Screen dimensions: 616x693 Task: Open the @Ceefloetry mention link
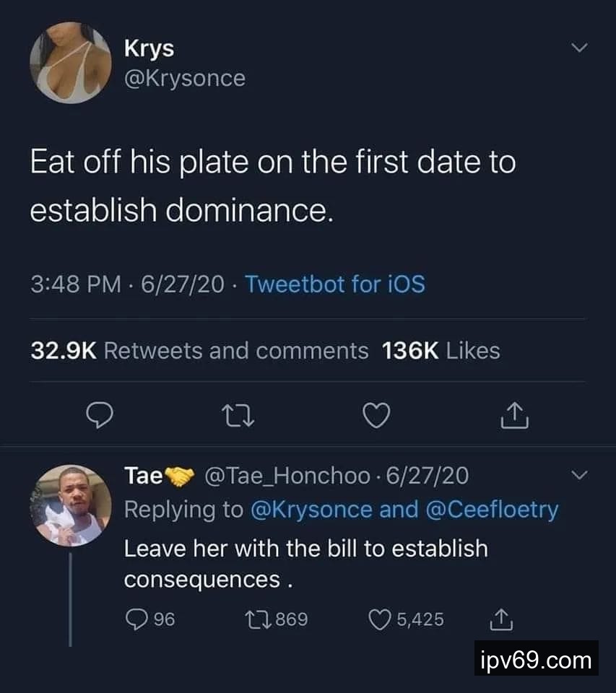pyautogui.click(x=495, y=510)
